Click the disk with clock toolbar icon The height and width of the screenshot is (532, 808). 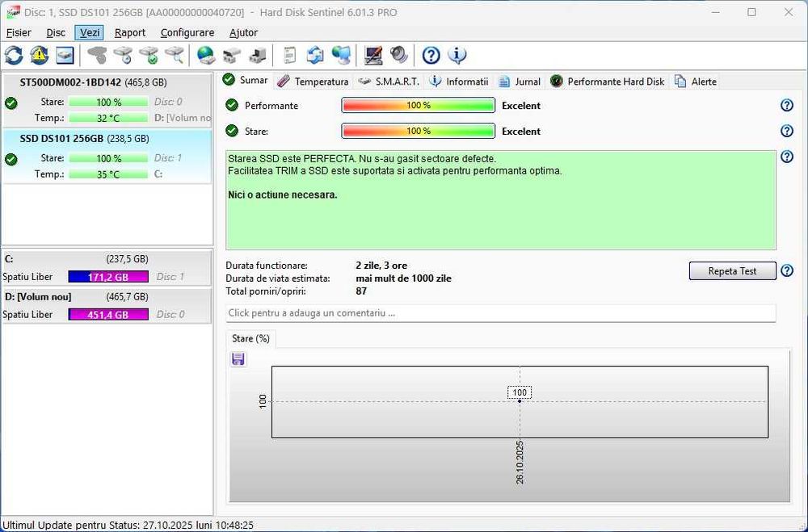pyautogui.click(x=123, y=55)
